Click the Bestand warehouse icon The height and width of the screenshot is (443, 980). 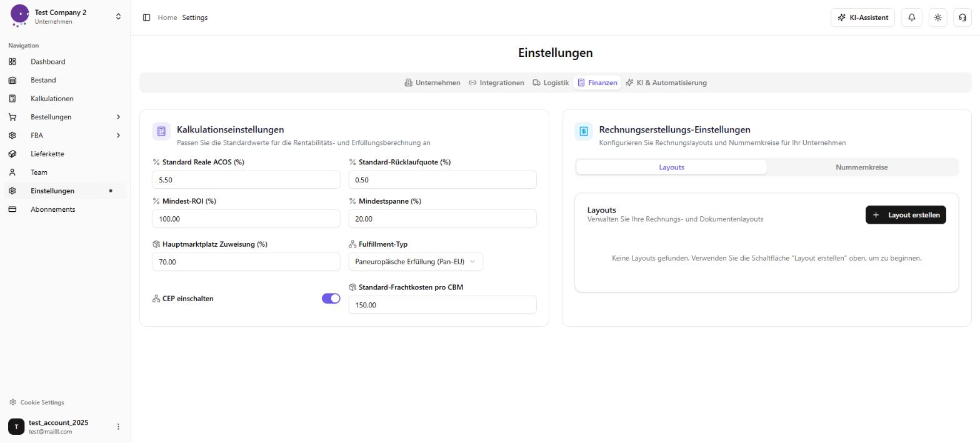tap(12, 80)
